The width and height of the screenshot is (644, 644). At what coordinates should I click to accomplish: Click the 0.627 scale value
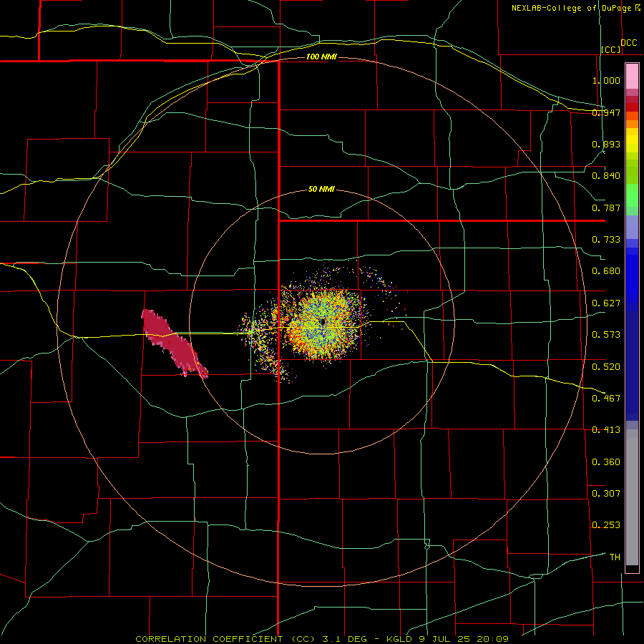[x=606, y=303]
